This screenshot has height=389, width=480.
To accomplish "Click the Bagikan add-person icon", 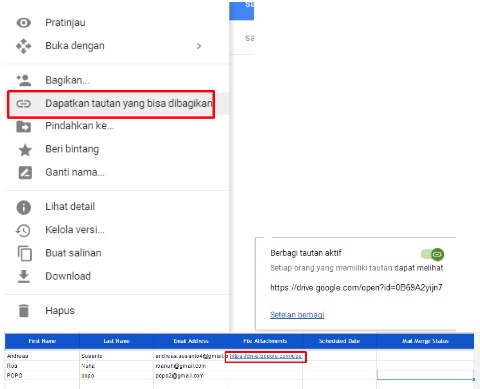I will point(24,80).
